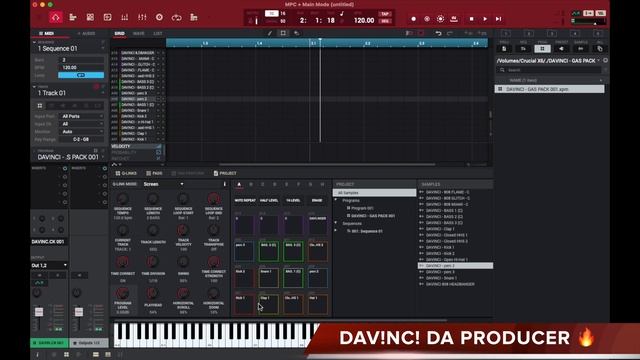Toggle first insert power button in right channel
Image resolution: width=640 pixels, height=360 pixels.
(104, 168)
